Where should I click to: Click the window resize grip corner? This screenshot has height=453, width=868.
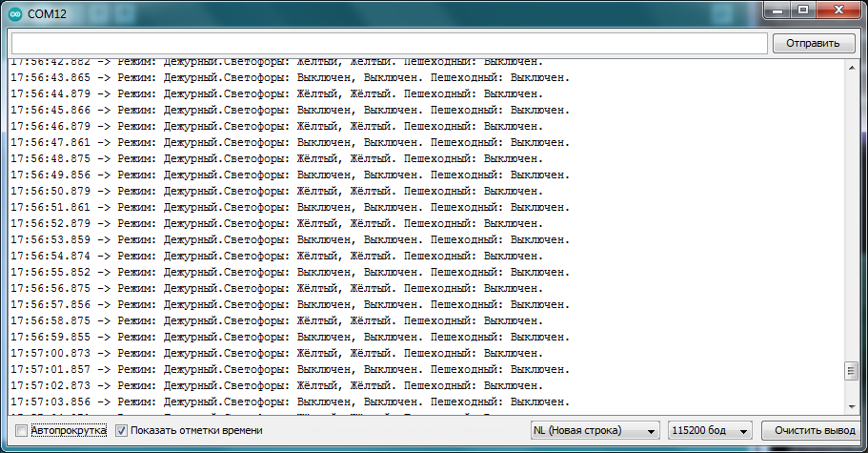point(860,445)
